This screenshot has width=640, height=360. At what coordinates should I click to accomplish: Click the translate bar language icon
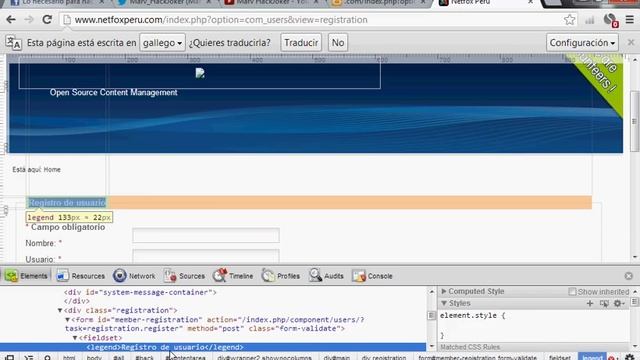tap(13, 42)
